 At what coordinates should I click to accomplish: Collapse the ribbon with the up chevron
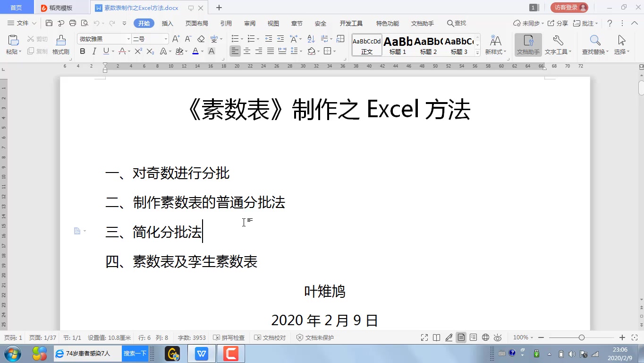click(x=635, y=23)
